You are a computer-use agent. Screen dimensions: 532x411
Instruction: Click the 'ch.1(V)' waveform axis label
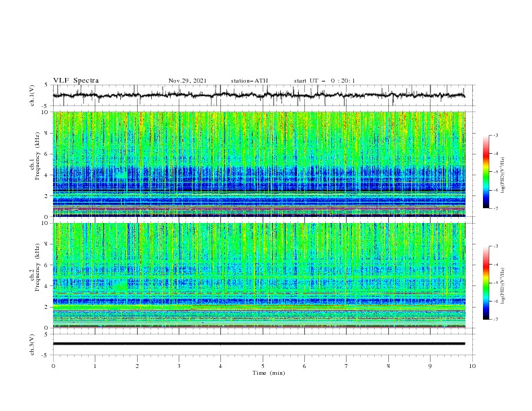pyautogui.click(x=32, y=95)
